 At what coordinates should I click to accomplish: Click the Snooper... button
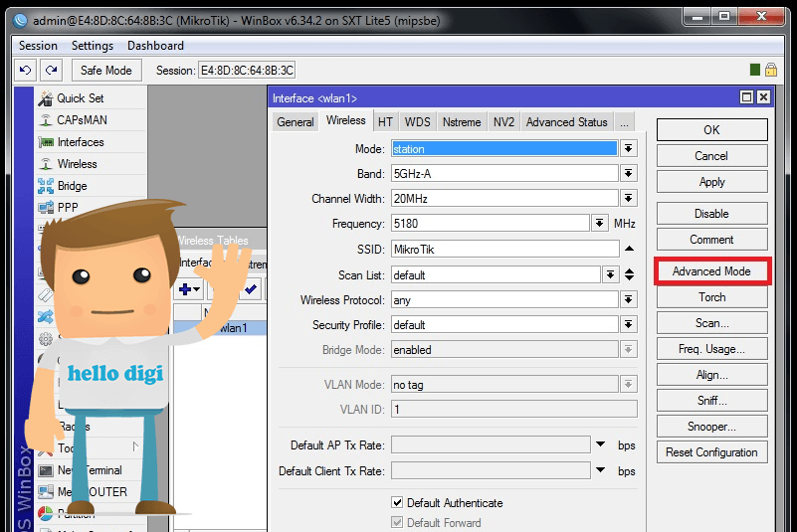tap(711, 427)
